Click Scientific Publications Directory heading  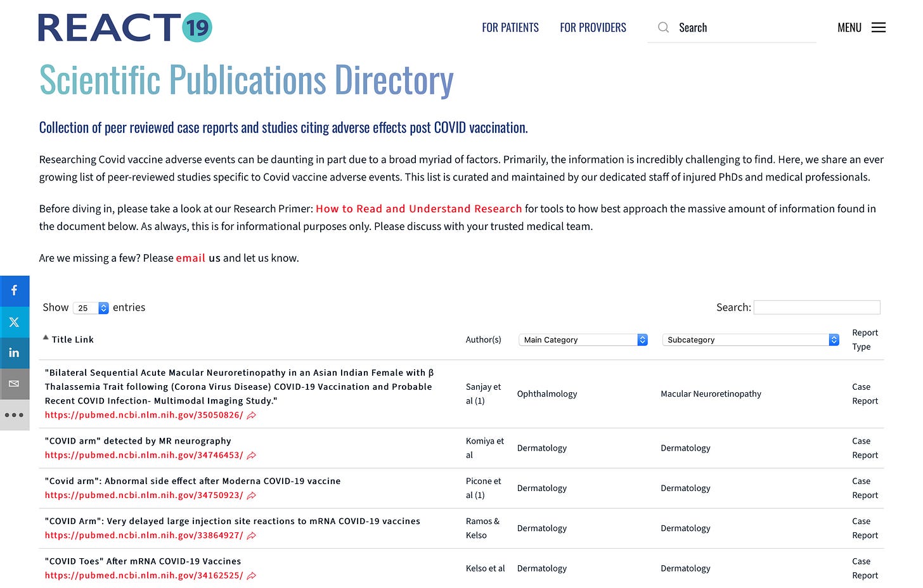(x=247, y=80)
